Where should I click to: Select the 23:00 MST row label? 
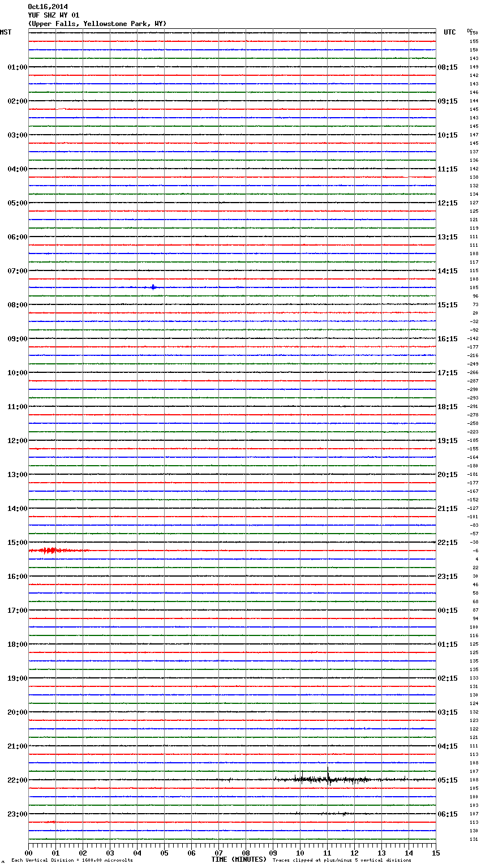(17, 814)
